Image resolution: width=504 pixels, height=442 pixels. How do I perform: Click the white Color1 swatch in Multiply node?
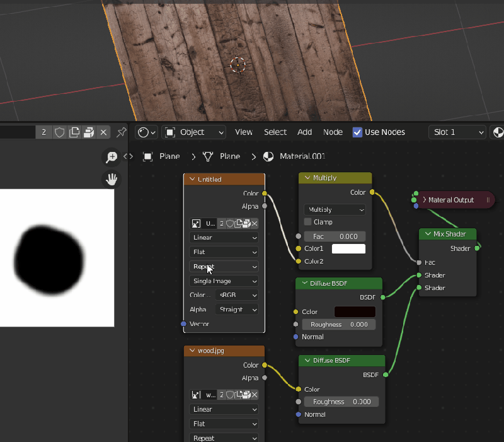pos(348,248)
